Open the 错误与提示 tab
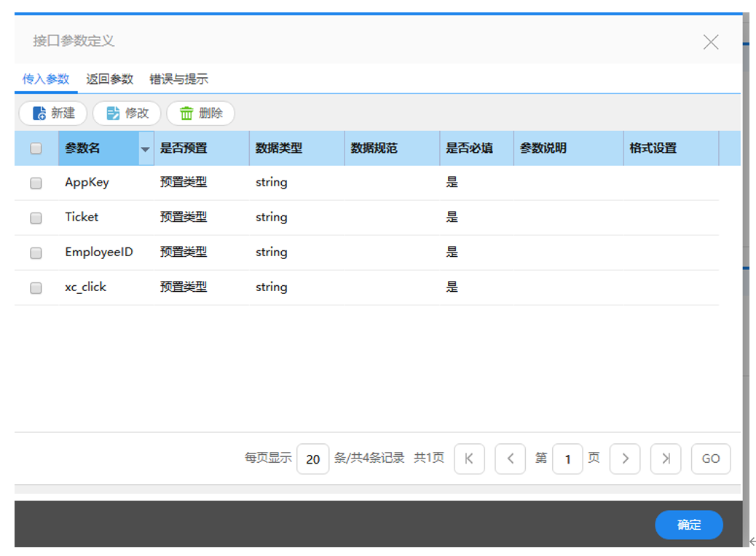This screenshot has width=756, height=556. 179,79
